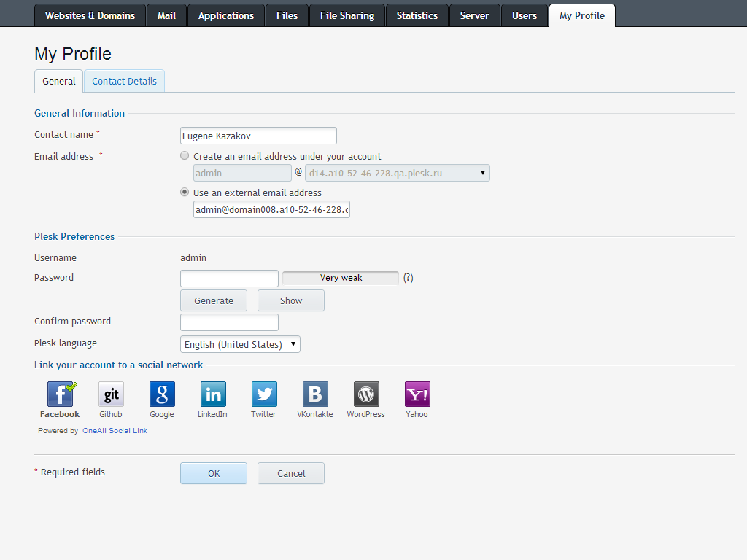Choose the VKontakte icon

pyautogui.click(x=315, y=394)
